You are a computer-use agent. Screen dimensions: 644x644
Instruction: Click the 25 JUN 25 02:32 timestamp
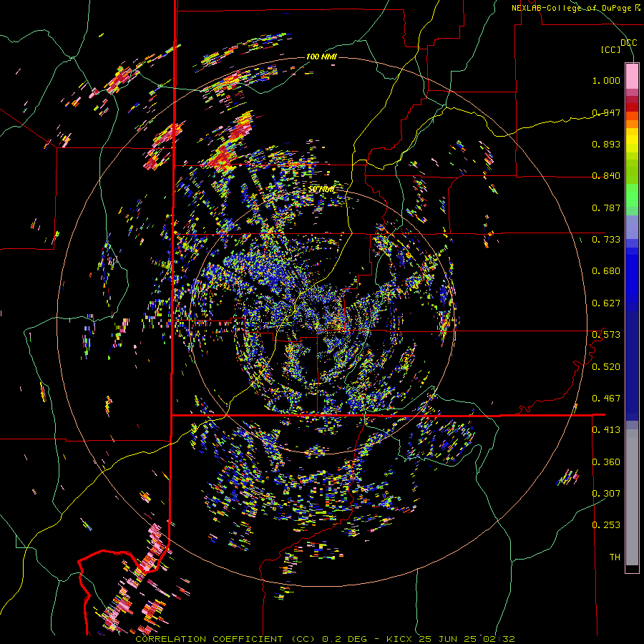467,639
